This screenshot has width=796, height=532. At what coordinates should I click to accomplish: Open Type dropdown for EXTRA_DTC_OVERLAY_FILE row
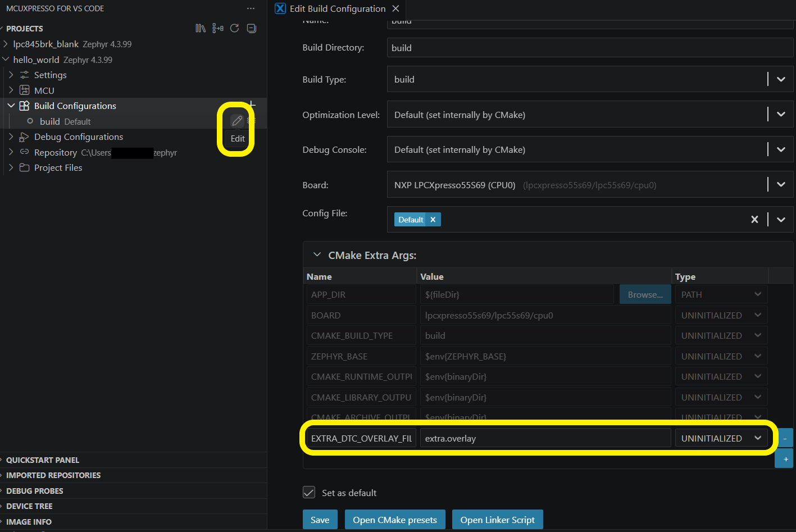point(721,438)
